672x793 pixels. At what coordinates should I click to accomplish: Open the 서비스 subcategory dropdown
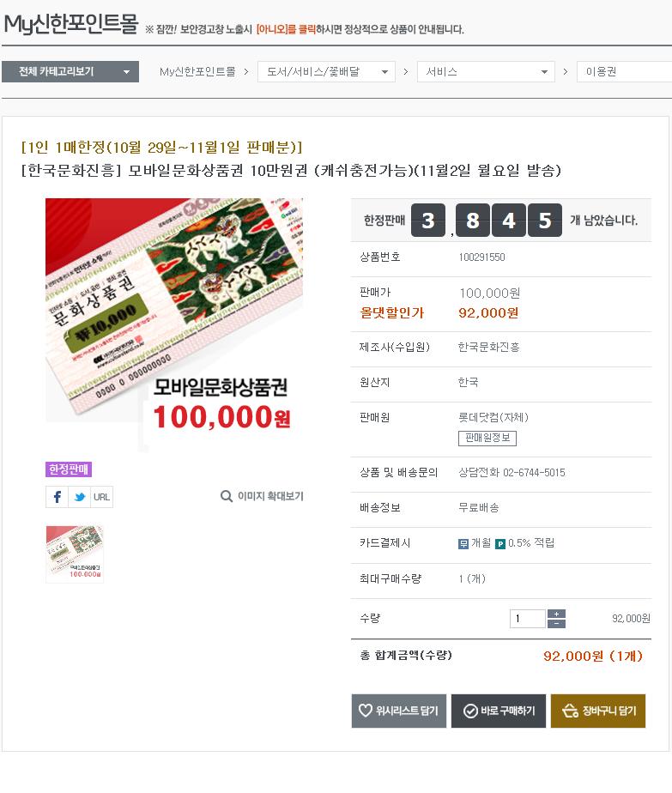tap(486, 72)
